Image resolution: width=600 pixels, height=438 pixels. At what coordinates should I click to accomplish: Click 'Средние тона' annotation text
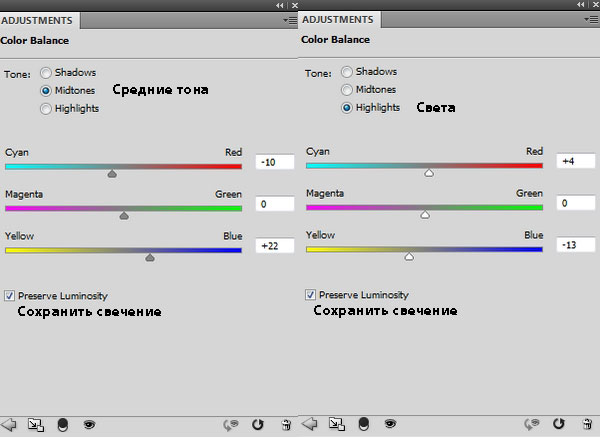[x=160, y=90]
